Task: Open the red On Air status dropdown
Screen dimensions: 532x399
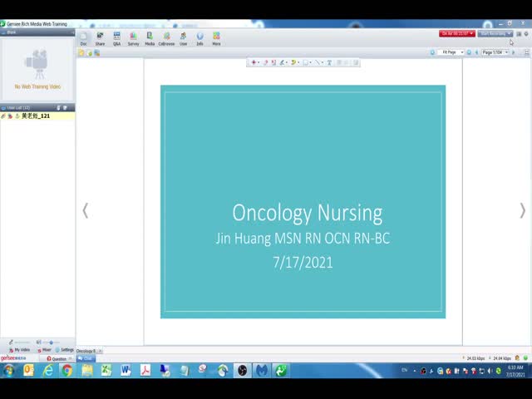Action: pyautogui.click(x=457, y=33)
